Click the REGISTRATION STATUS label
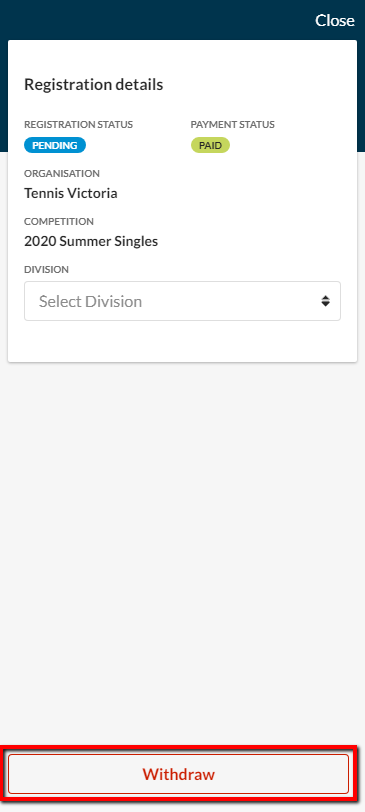 pos(79,125)
